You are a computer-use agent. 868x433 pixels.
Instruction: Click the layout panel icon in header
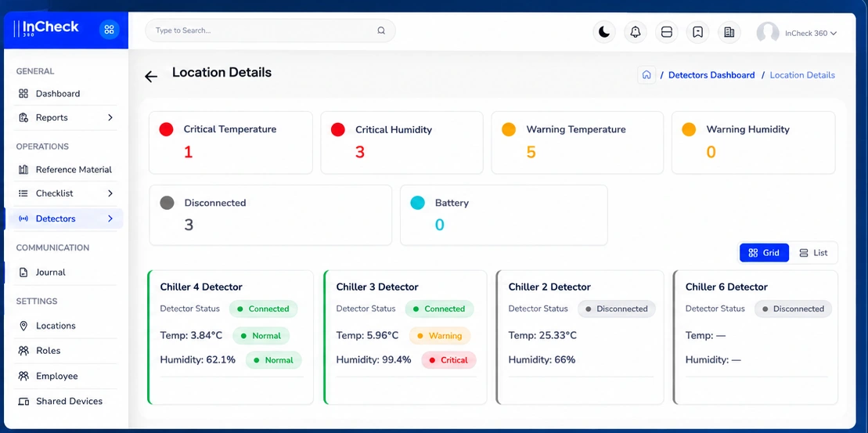tap(667, 33)
